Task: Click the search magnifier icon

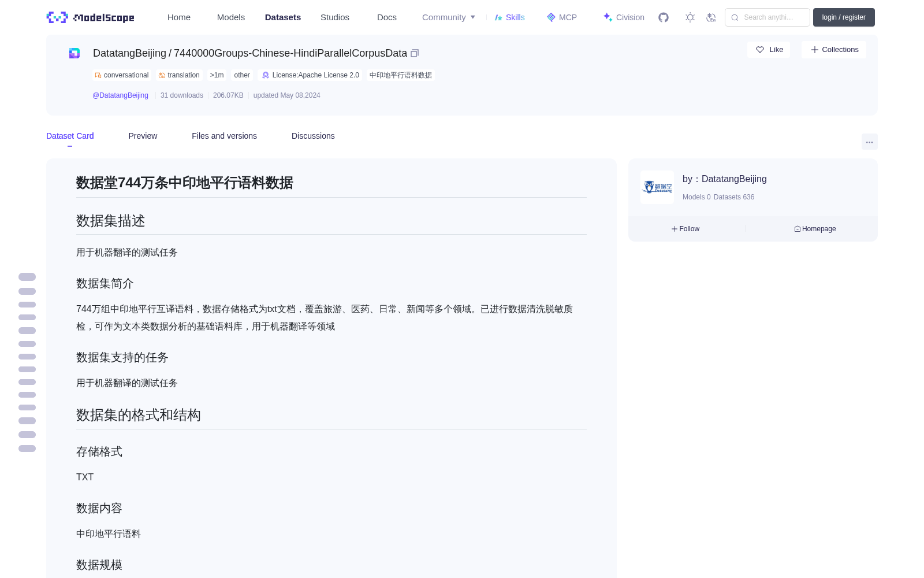Action: click(x=735, y=17)
